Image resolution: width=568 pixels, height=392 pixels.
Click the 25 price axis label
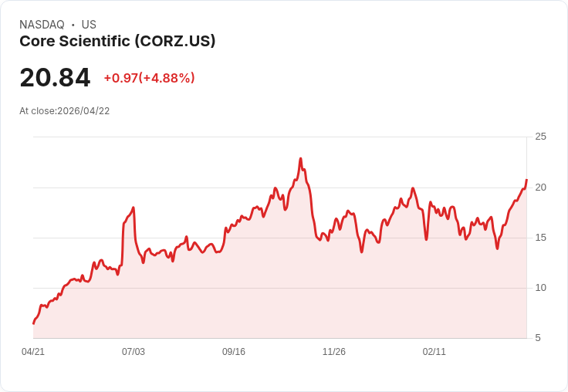point(540,137)
